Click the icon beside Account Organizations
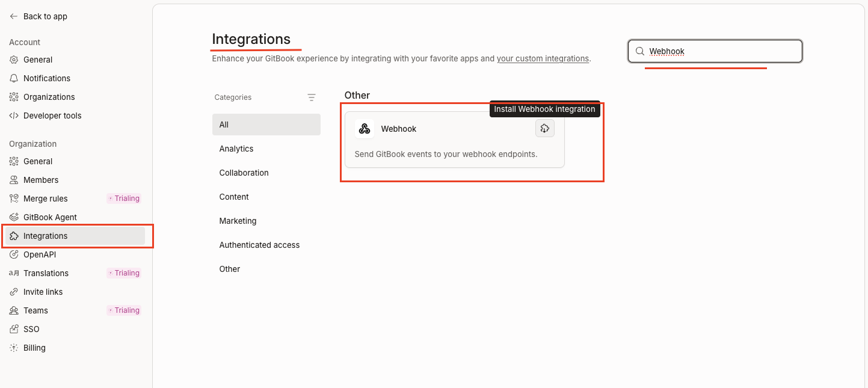This screenshot has width=868, height=388. click(x=14, y=97)
